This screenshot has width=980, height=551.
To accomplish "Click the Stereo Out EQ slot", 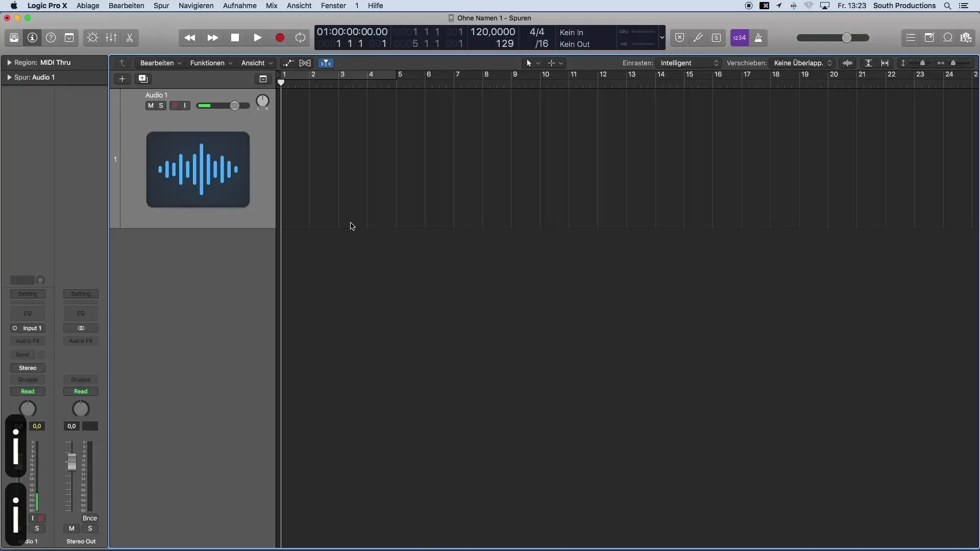I will 81,313.
